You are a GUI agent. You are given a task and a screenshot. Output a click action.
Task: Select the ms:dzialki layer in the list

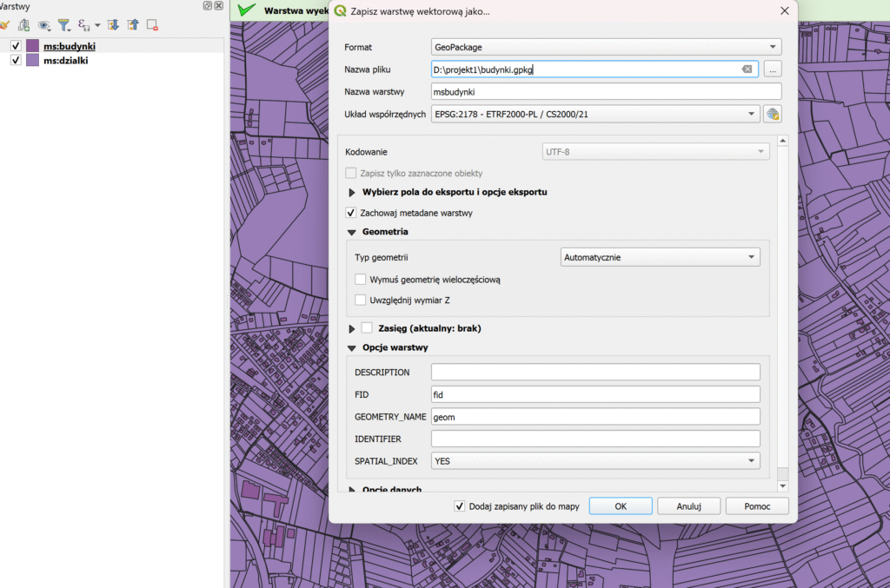point(66,61)
